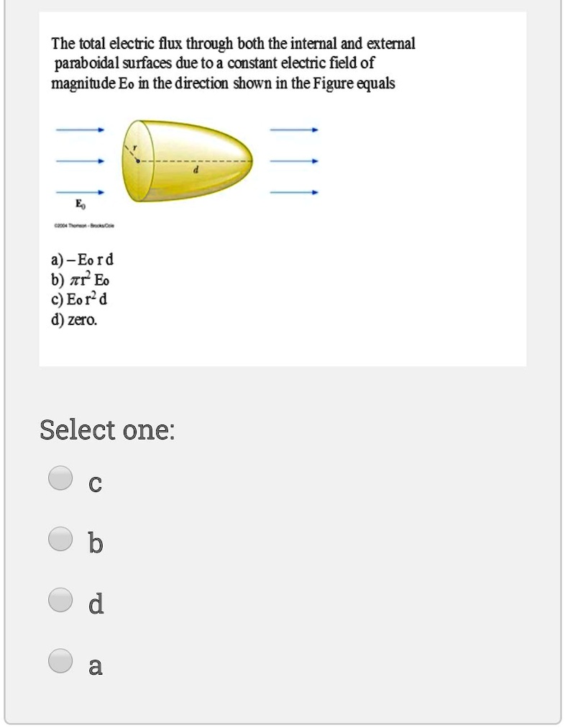This screenshot has height=728, width=565.
Task: Click the "a" answer label text
Action: 95,666
